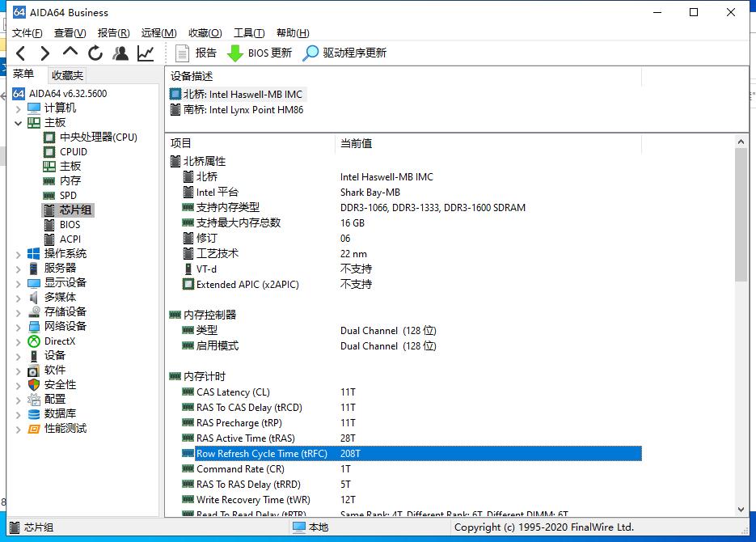756x542 pixels.
Task: Collapse the 主板 tree node
Action: (x=19, y=124)
